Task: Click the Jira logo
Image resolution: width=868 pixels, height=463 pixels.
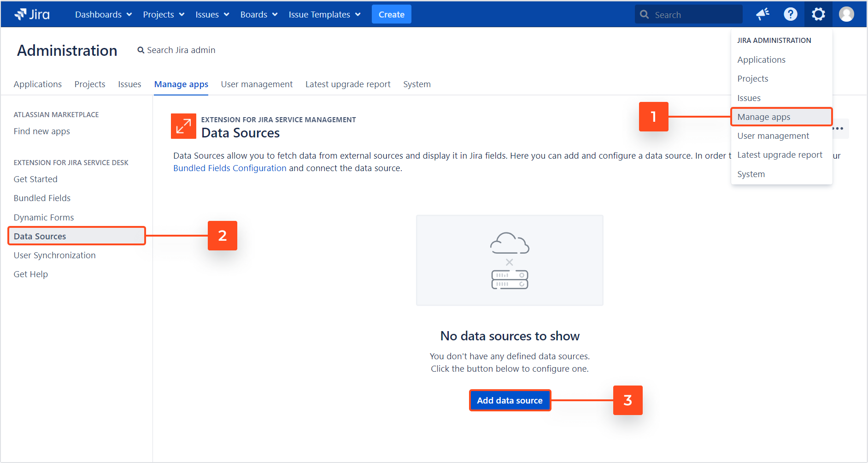Action: tap(32, 14)
